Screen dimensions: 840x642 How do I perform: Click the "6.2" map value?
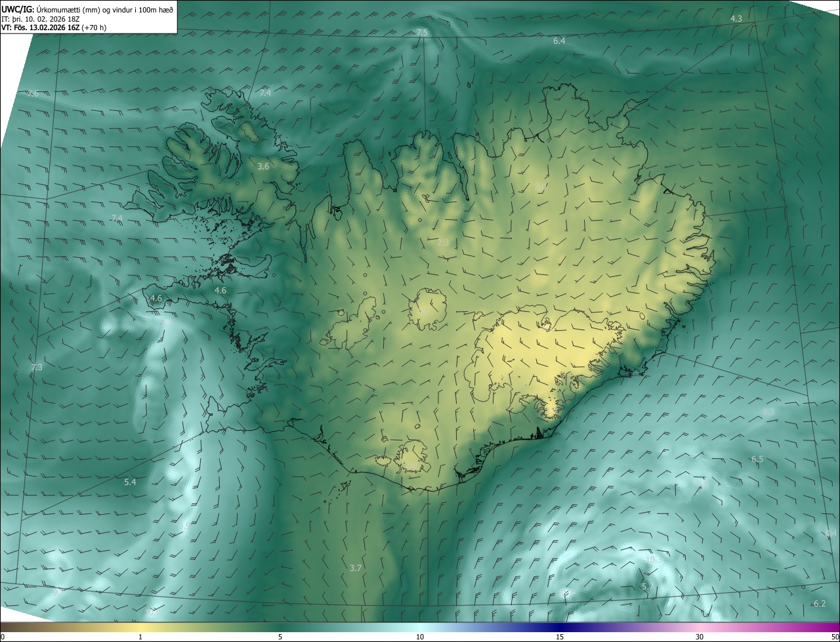tap(820, 604)
